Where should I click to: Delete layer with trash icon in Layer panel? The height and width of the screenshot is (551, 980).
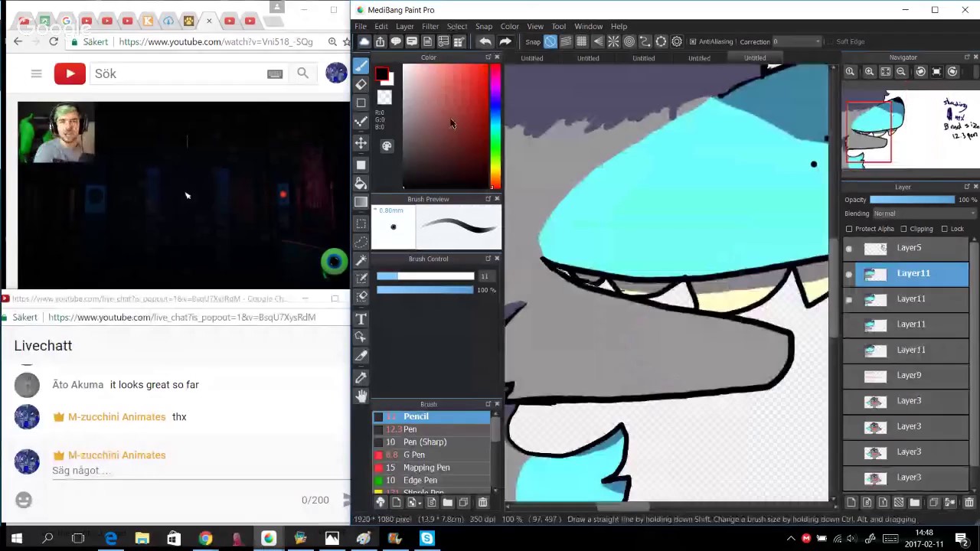[x=969, y=502]
